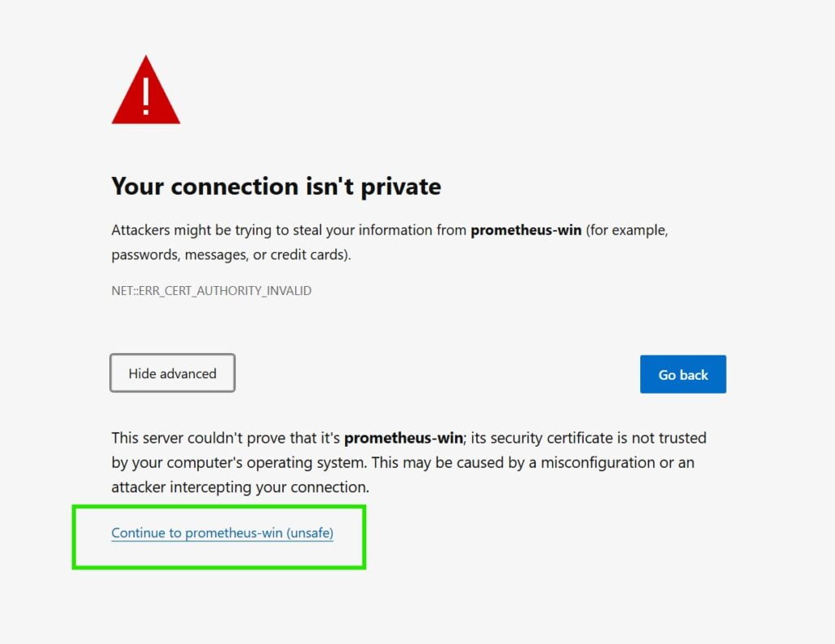Screen dimensions: 835x644
Task: Click the phrase "This server couldn't prove"
Action: pos(196,438)
